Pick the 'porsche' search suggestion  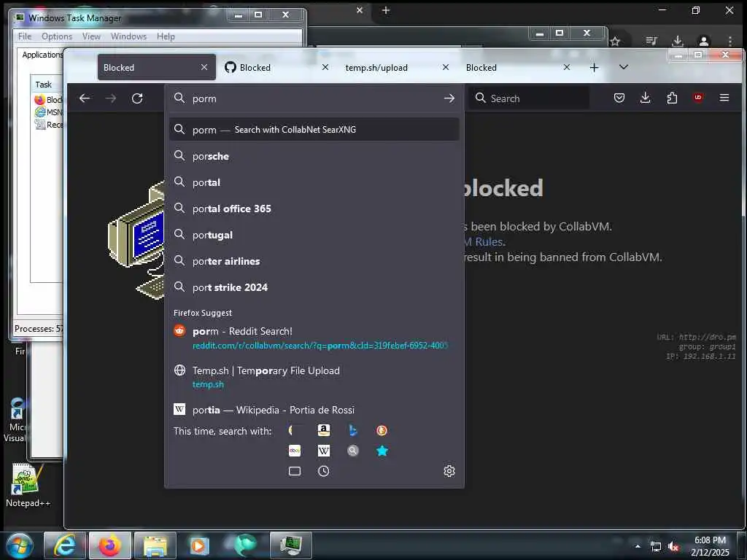(314, 156)
